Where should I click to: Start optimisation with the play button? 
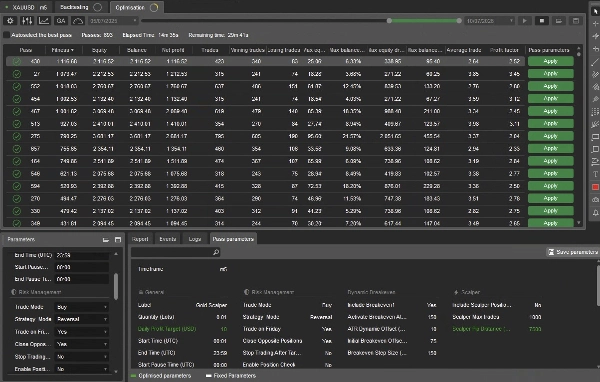point(525,21)
